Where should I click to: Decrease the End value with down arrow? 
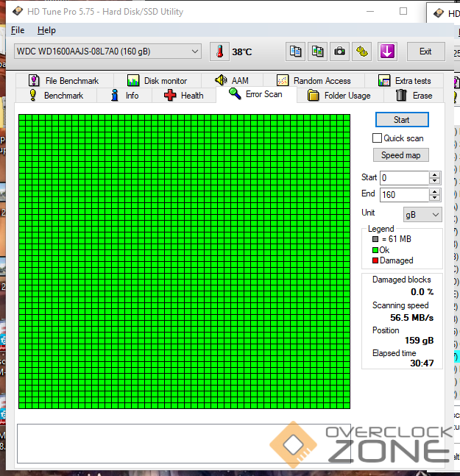coord(435,198)
